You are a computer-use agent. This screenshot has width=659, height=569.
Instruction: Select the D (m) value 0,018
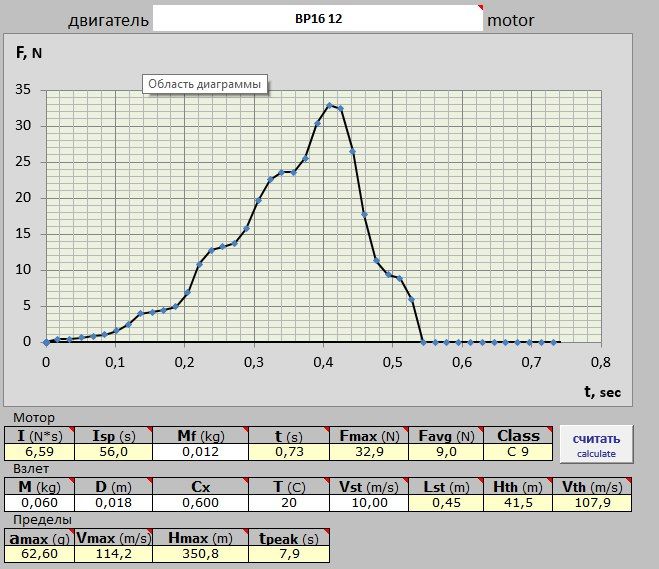click(x=113, y=503)
